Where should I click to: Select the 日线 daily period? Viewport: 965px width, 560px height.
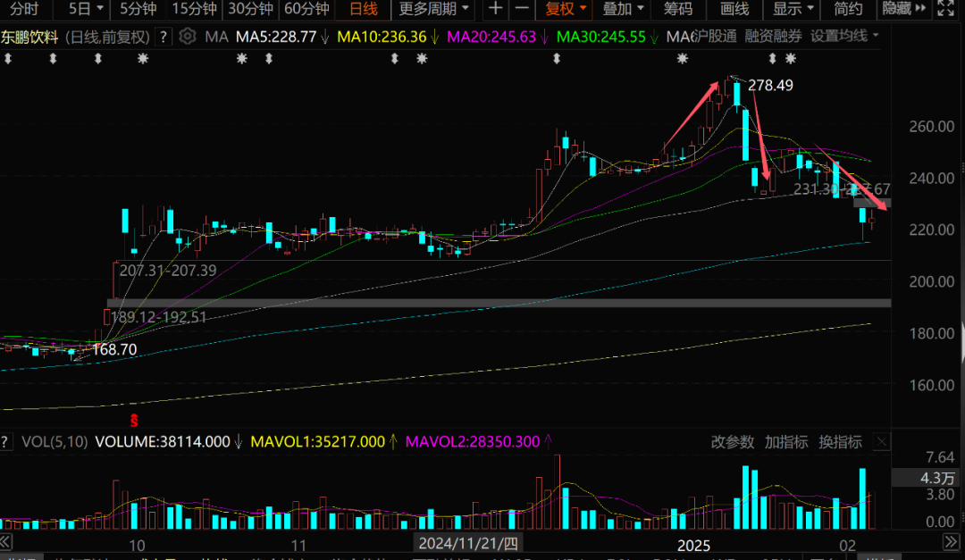[x=363, y=9]
